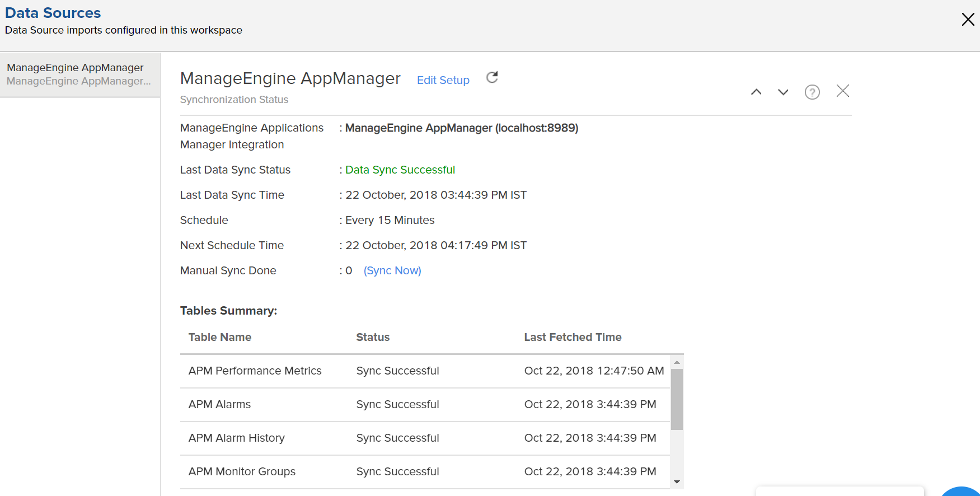Select the APM Alarms table row
Viewport: 980px width, 496px height.
tap(425, 405)
